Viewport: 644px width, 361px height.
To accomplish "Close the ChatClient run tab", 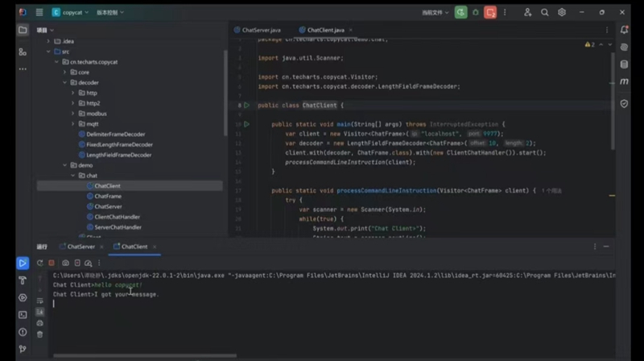I will coord(155,247).
